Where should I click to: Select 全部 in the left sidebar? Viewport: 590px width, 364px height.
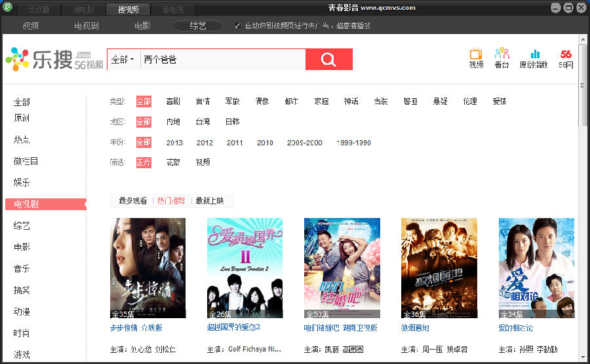(22, 101)
